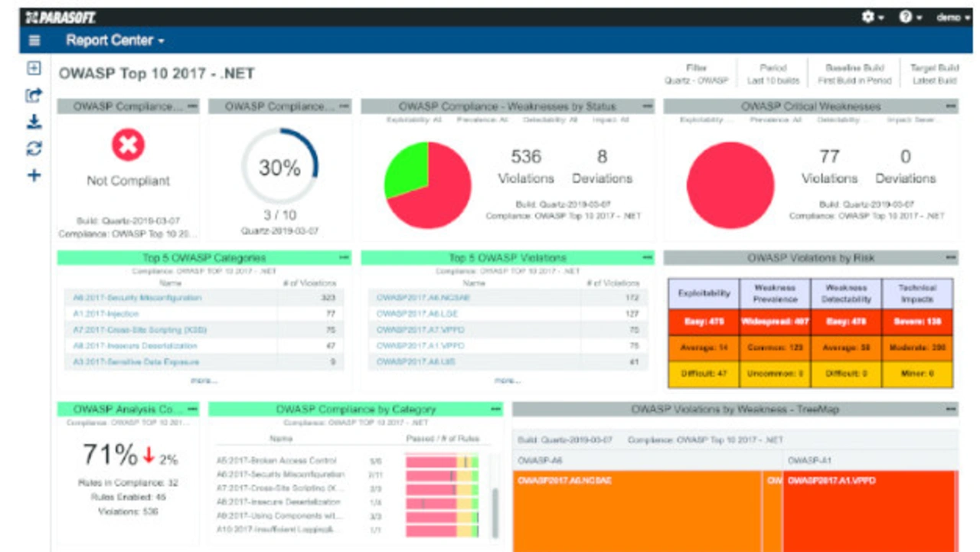980x552 pixels.
Task: Click the add dashboard icon in sidebar
Action: tap(34, 68)
